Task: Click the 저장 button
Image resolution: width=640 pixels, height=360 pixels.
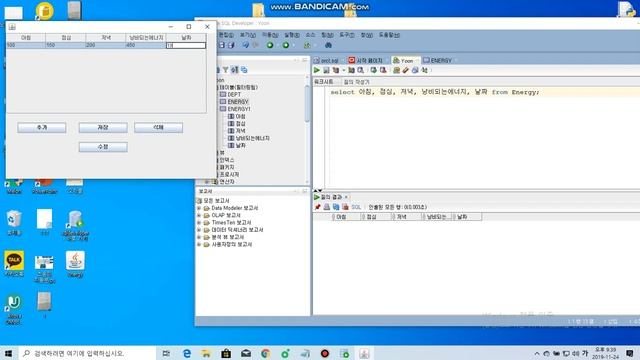Action: click(103, 128)
